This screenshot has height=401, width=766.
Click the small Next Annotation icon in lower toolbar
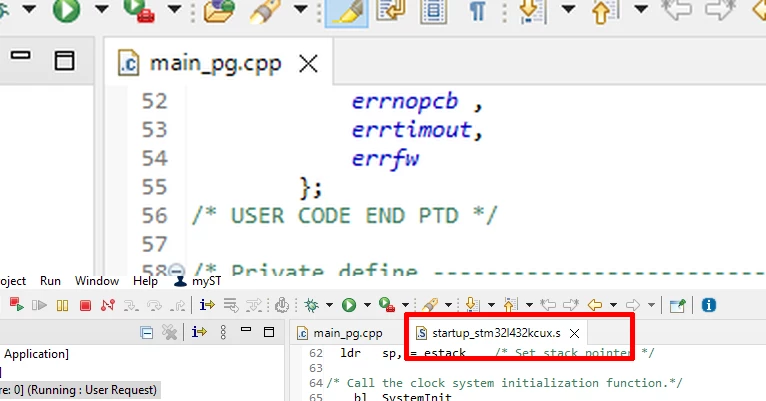[x=471, y=305]
